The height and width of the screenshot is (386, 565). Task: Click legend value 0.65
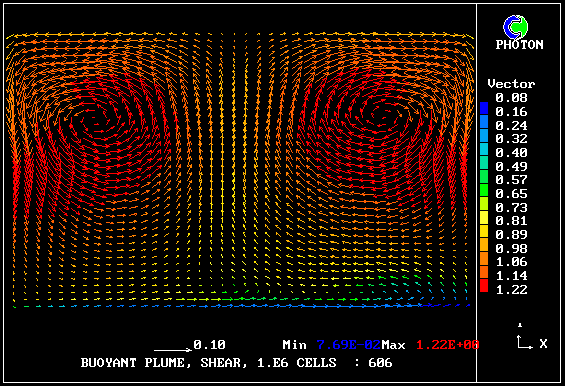coord(511,194)
